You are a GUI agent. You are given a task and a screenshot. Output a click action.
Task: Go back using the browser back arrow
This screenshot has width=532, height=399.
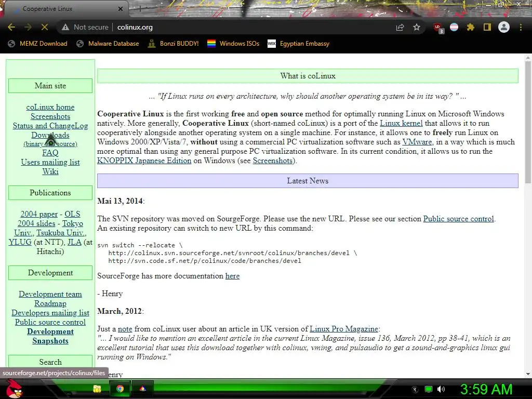tap(11, 27)
